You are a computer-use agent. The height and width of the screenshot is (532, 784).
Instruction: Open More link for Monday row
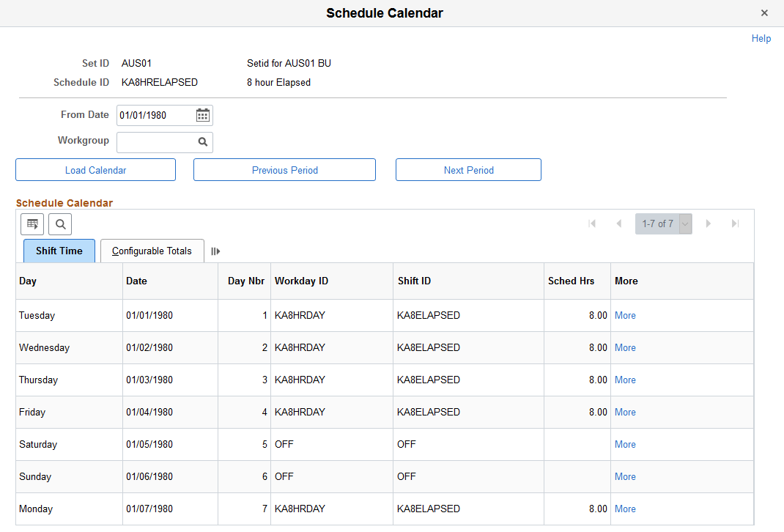[625, 509]
